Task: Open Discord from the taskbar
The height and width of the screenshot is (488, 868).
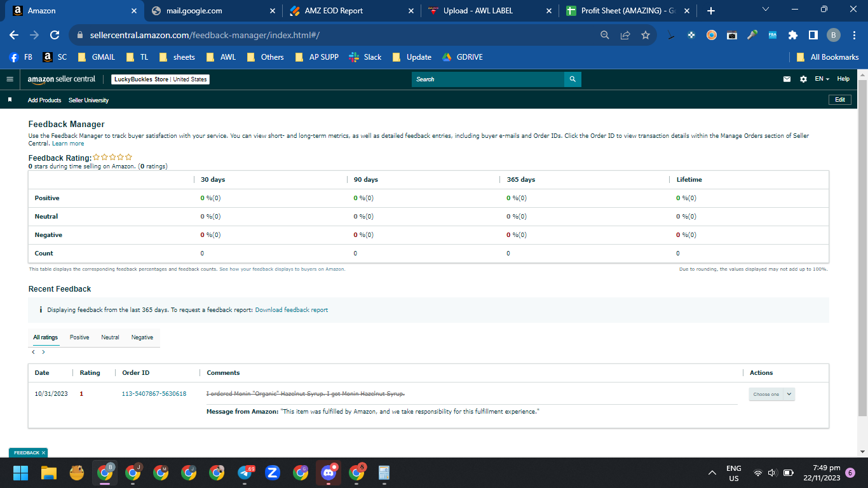Action: coord(328,473)
